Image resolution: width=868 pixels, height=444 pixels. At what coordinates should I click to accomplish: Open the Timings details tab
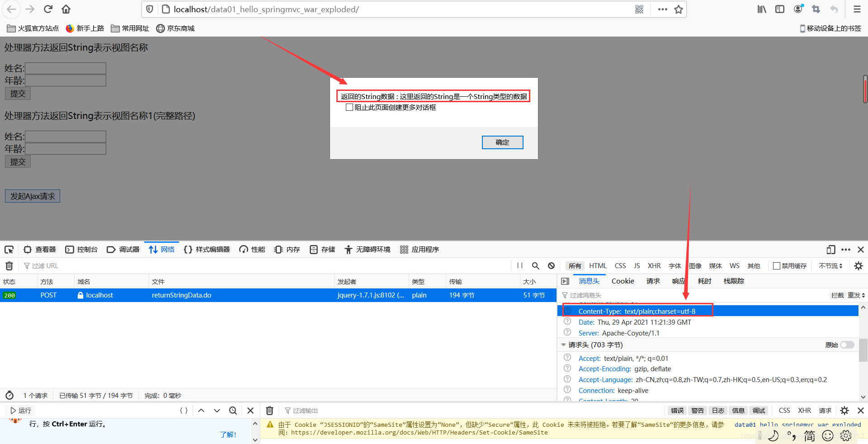tap(704, 281)
